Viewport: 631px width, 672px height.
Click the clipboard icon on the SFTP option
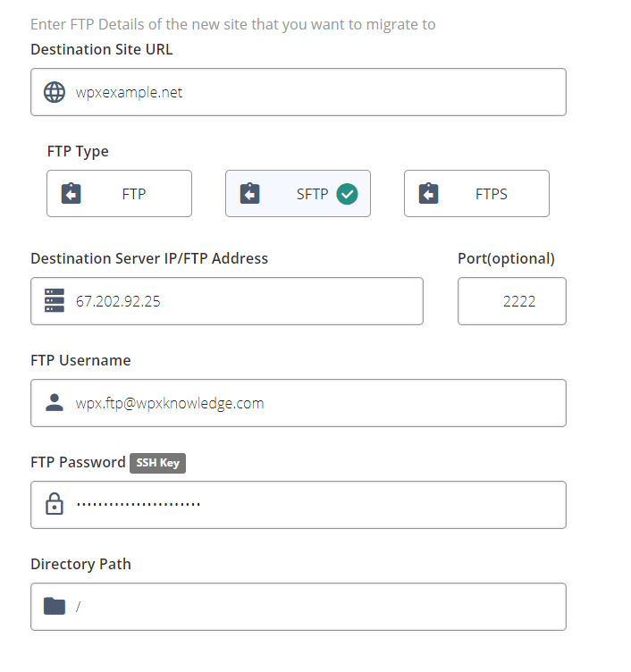[250, 193]
